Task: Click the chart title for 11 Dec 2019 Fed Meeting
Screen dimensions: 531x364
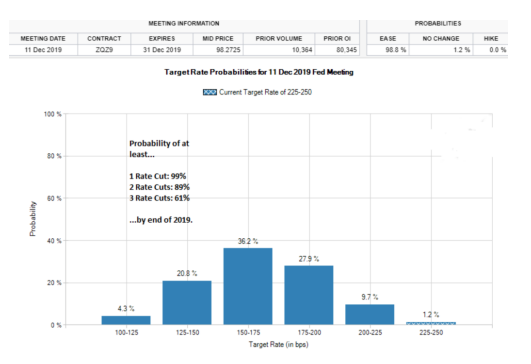Action: coord(259,72)
